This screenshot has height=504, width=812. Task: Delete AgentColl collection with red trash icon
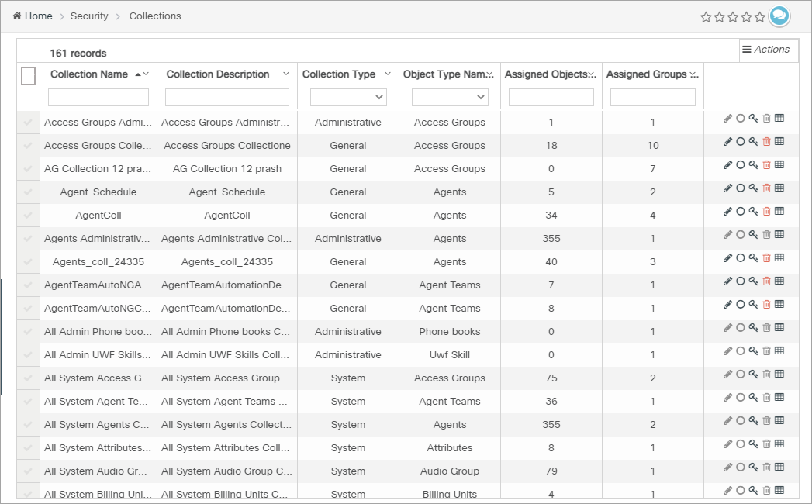coord(766,212)
